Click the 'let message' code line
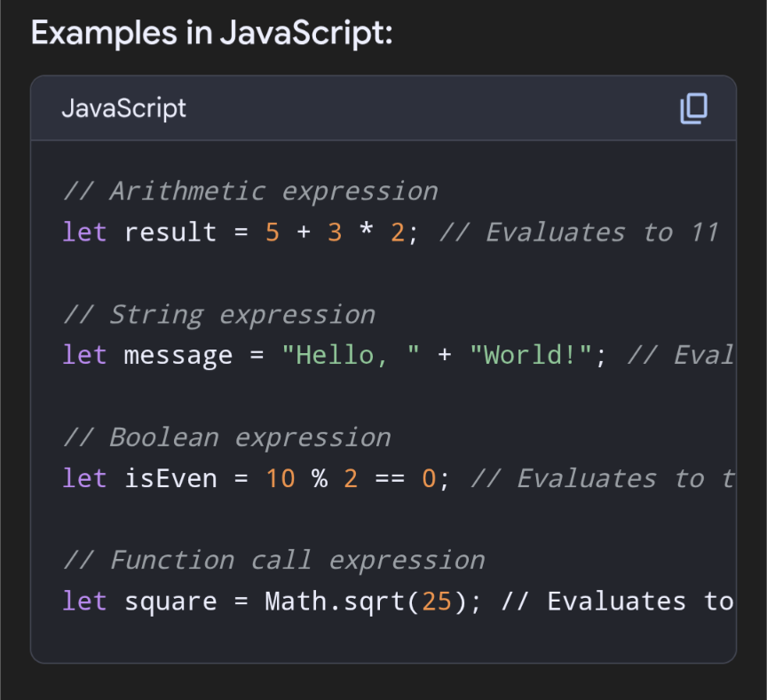The width and height of the screenshot is (767, 700). click(398, 356)
